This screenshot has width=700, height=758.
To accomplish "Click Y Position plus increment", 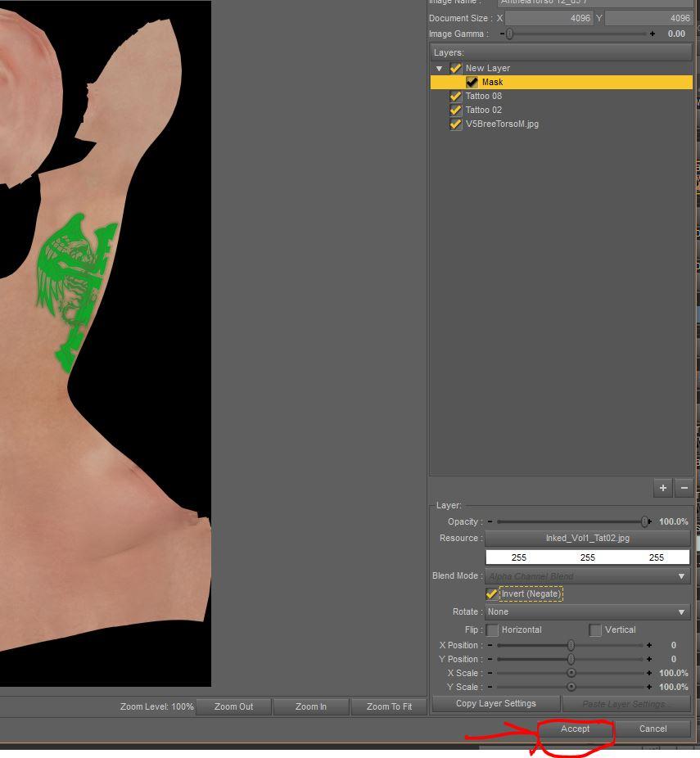I will (x=649, y=660).
